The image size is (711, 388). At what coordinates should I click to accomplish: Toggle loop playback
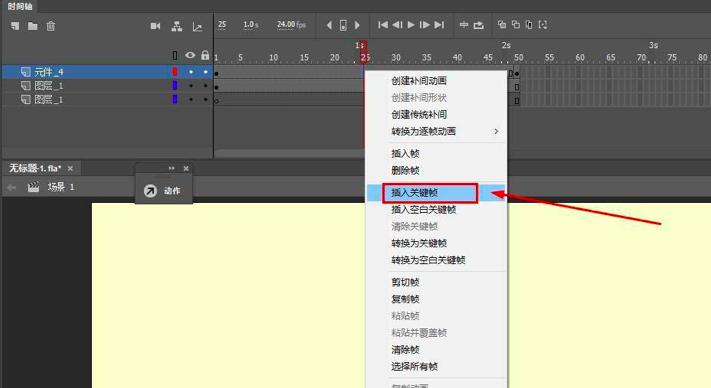pyautogui.click(x=479, y=25)
